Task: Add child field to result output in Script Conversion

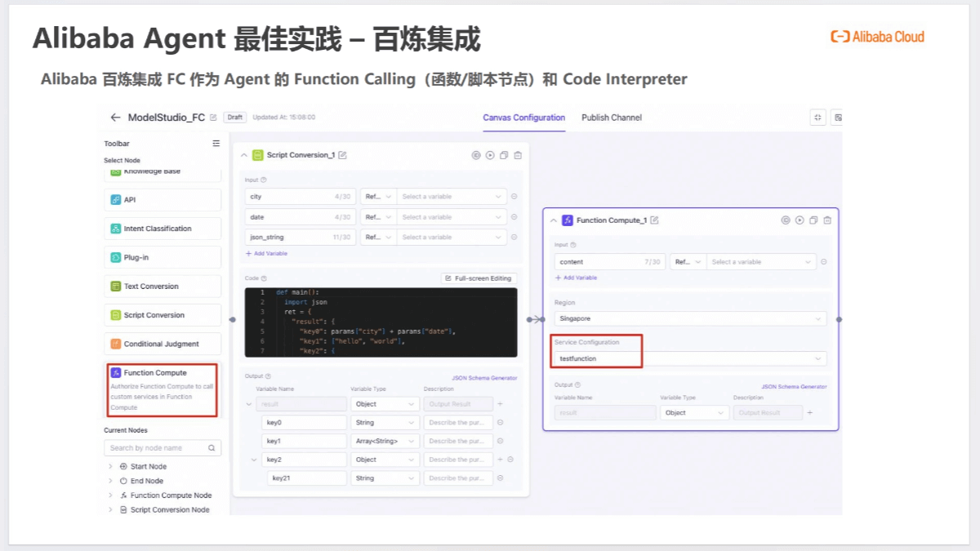Action: point(500,404)
